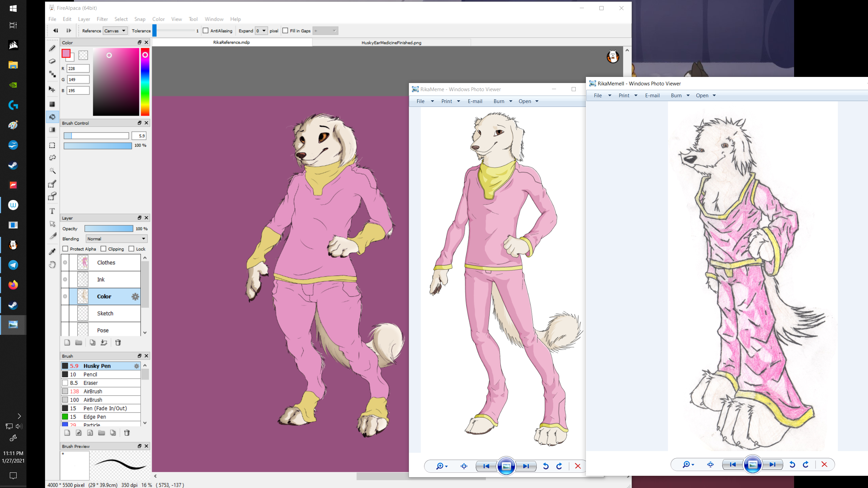Select the Gradient tool
The image size is (868, 488).
coord(52,130)
